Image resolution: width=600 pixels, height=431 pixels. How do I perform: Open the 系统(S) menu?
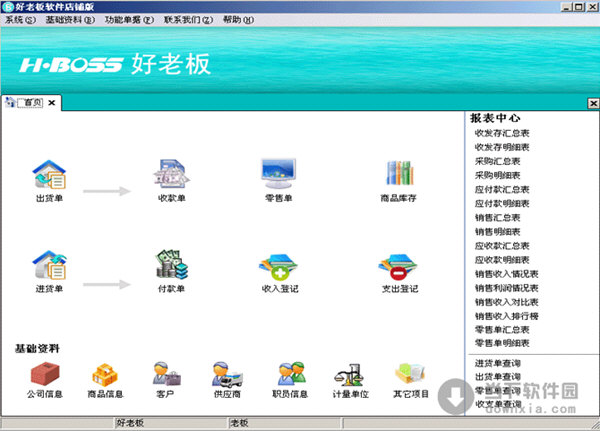(20, 20)
